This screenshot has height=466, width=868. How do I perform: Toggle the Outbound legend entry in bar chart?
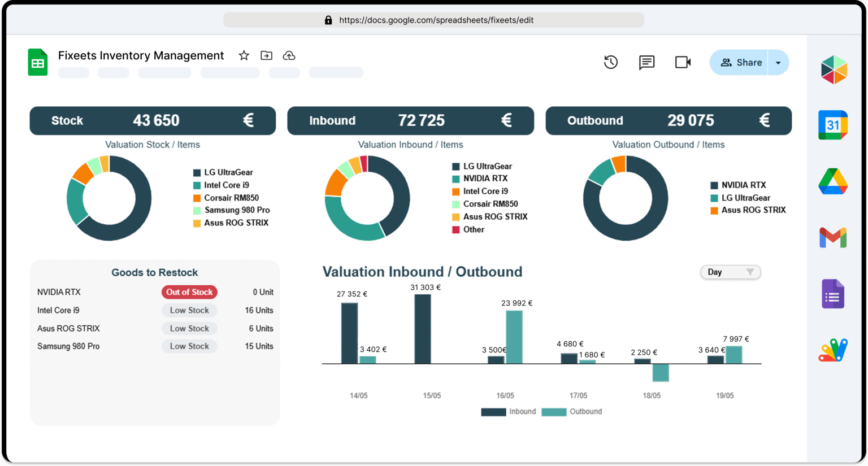pos(571,412)
